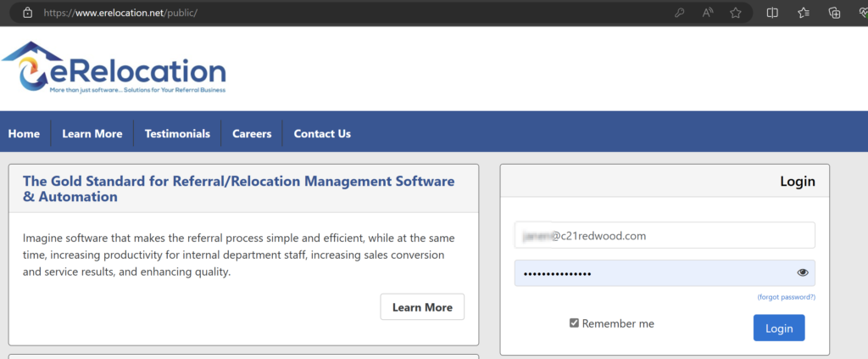Click the Login panel heading
868x359 pixels.
(797, 181)
